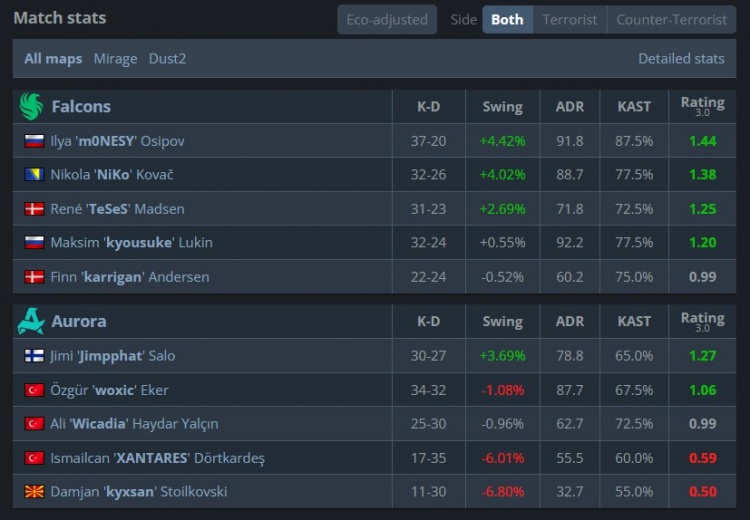Click the Falcons K-D column header
This screenshot has height=520, width=750.
[429, 107]
